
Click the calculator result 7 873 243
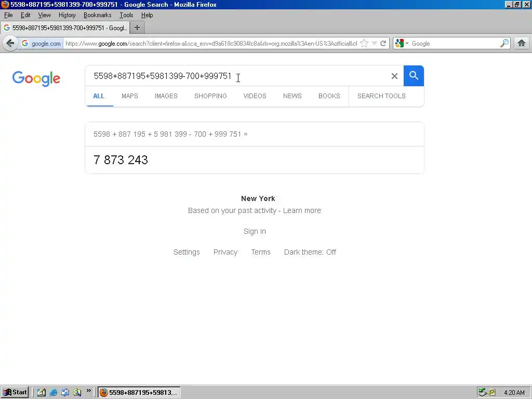click(x=121, y=160)
